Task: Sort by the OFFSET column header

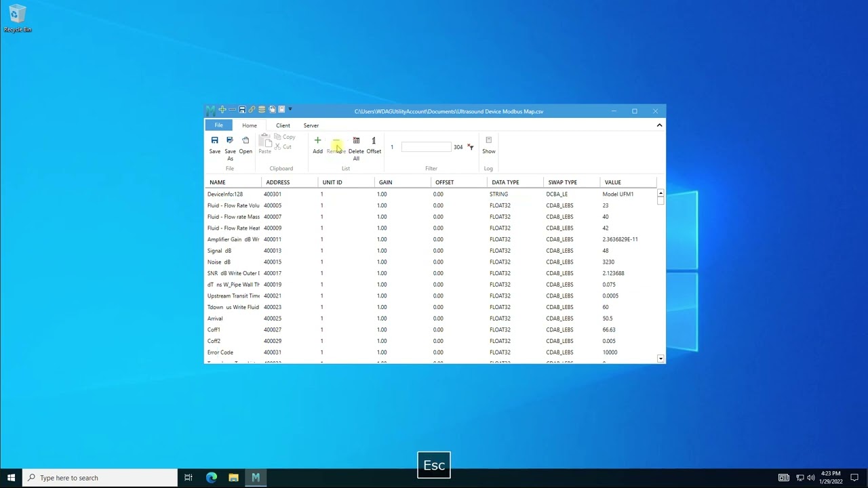Action: click(x=458, y=182)
